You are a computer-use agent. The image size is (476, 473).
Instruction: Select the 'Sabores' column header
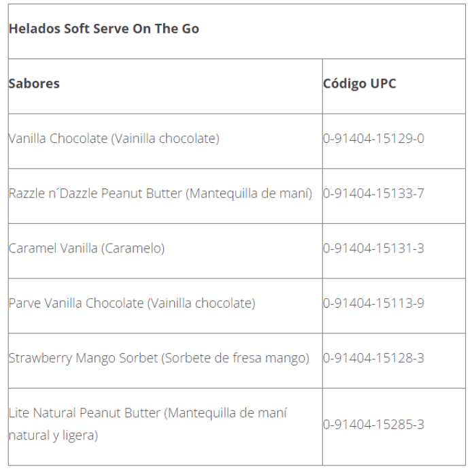[34, 84]
